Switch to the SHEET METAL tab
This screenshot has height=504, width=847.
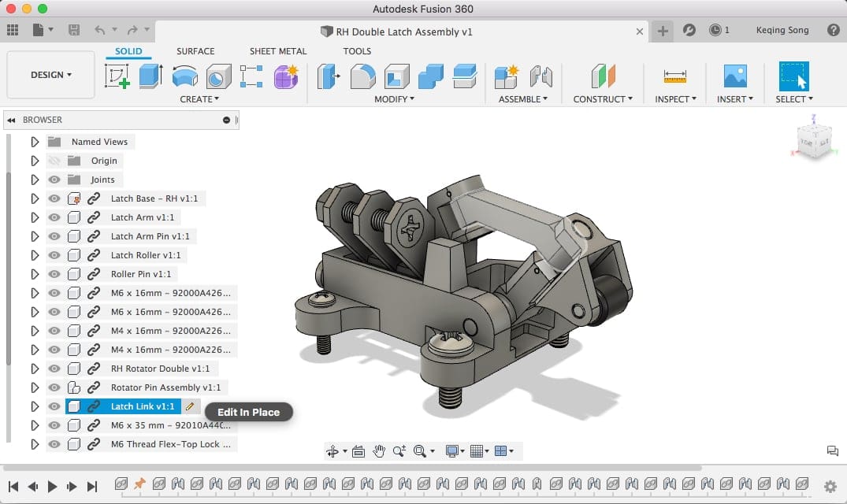278,51
